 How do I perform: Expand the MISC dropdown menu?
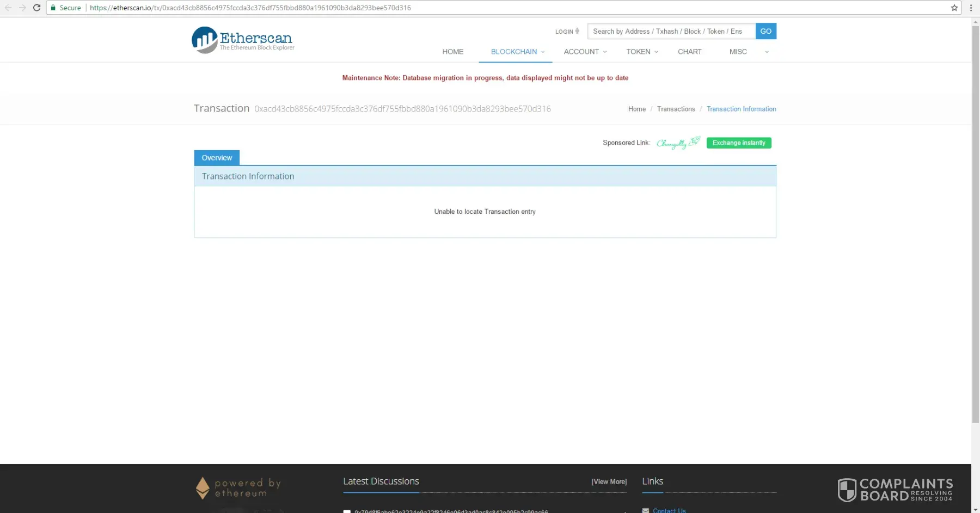coord(749,52)
